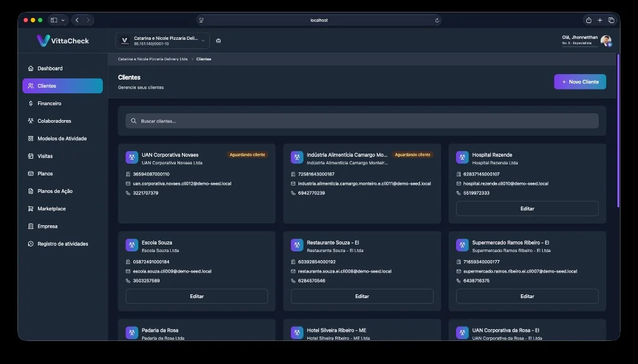Click the Planos de Ação document icon
This screenshot has width=638, height=364.
(31, 191)
